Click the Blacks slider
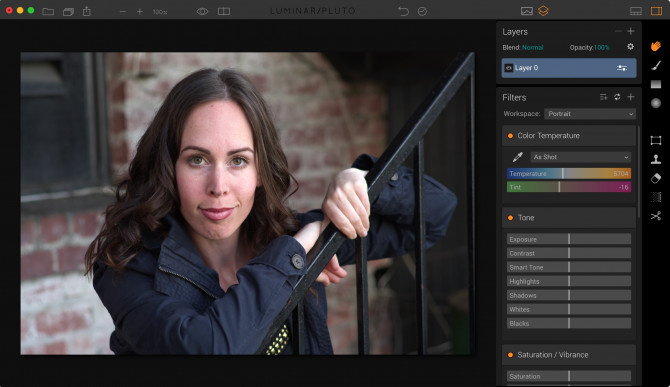 569,323
